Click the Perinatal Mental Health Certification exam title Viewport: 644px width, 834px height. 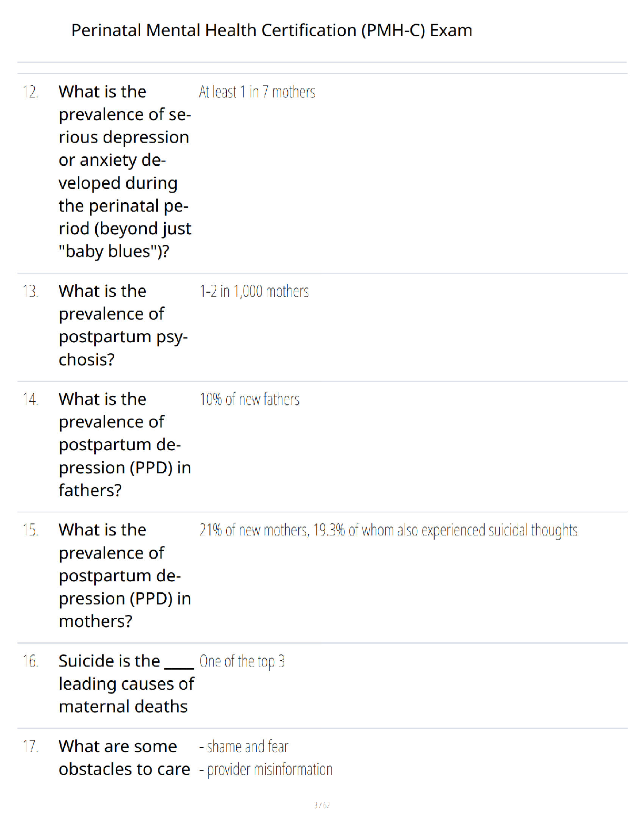(x=271, y=31)
